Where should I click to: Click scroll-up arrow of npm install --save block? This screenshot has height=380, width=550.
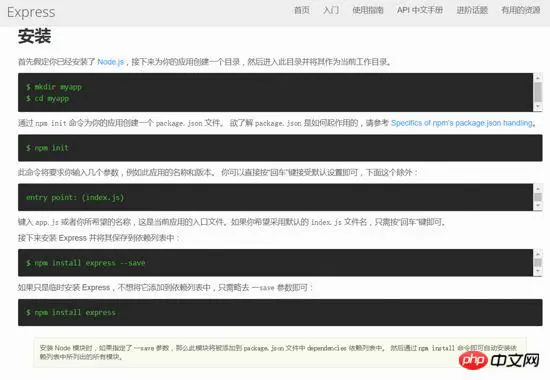coord(538,253)
